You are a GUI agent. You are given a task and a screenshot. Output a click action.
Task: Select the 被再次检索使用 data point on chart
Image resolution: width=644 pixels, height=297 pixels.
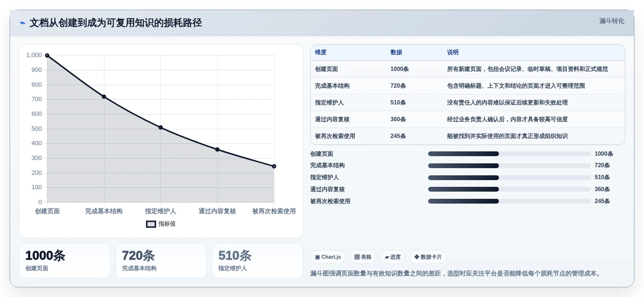274,166
